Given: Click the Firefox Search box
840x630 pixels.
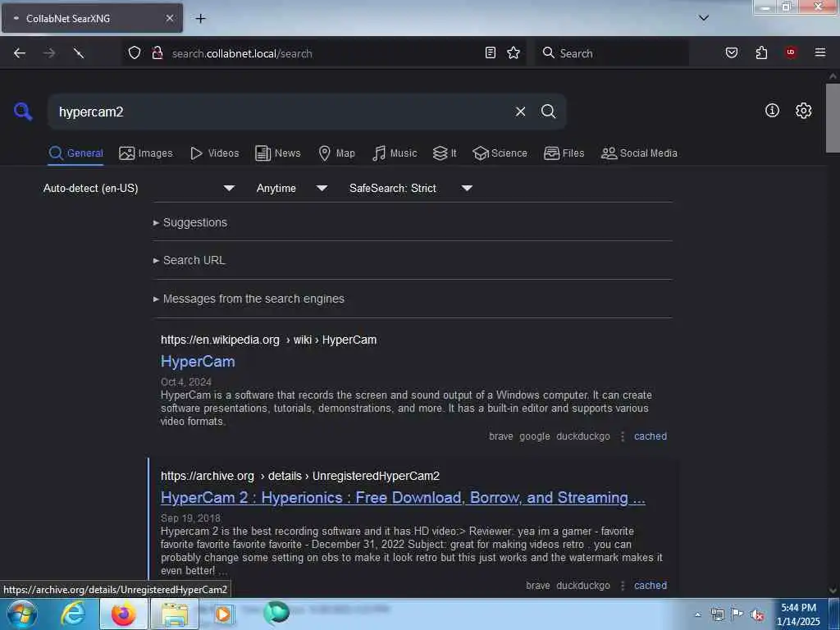Looking at the screenshot, I should pos(612,53).
